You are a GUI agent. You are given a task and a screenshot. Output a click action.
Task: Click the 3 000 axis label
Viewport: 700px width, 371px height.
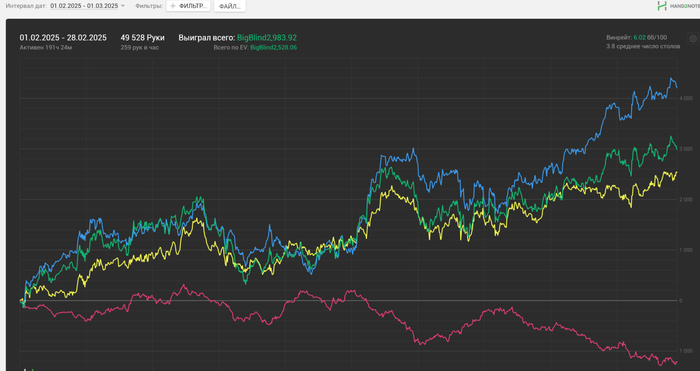(686, 149)
